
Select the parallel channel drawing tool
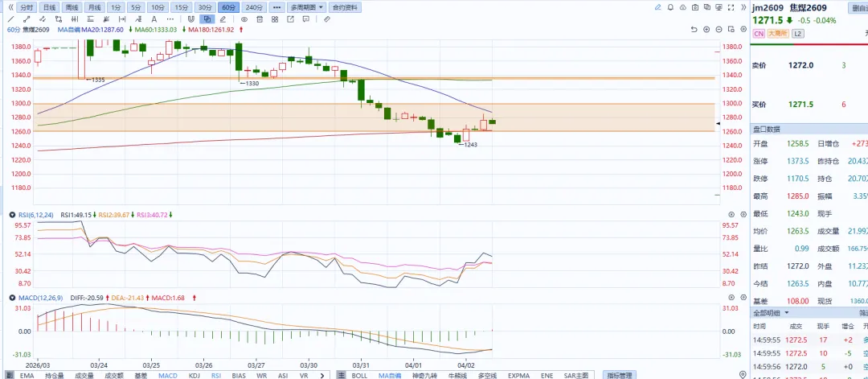click(x=42, y=19)
